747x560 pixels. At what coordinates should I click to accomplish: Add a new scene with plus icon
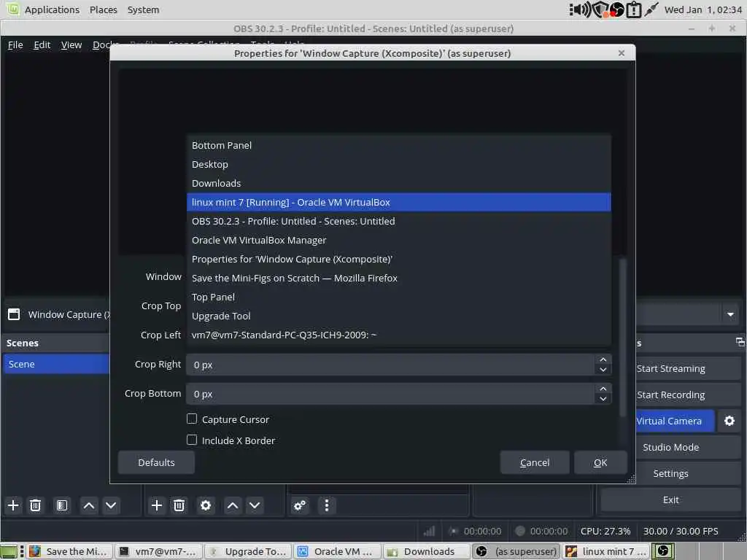point(13,505)
